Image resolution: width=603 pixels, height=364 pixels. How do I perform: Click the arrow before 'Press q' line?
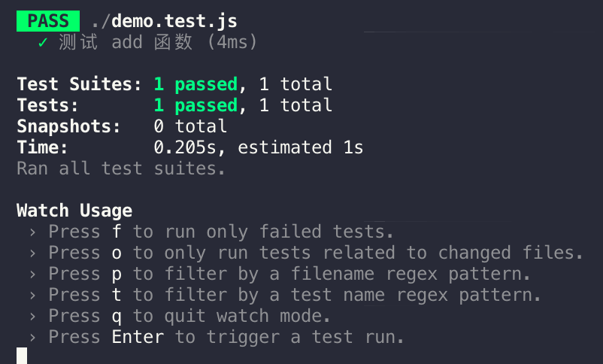click(32, 317)
